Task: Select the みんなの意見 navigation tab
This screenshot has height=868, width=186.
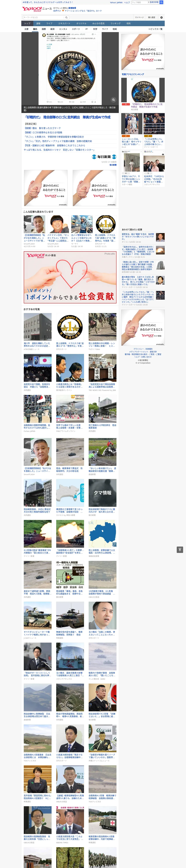Action: pos(99,24)
